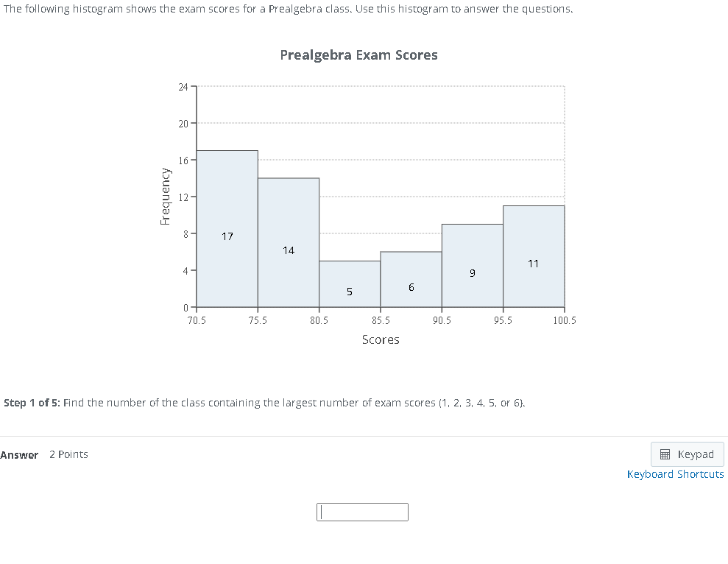
Task: Click the chart title Prealgebra Exam Scores
Action: coord(358,54)
